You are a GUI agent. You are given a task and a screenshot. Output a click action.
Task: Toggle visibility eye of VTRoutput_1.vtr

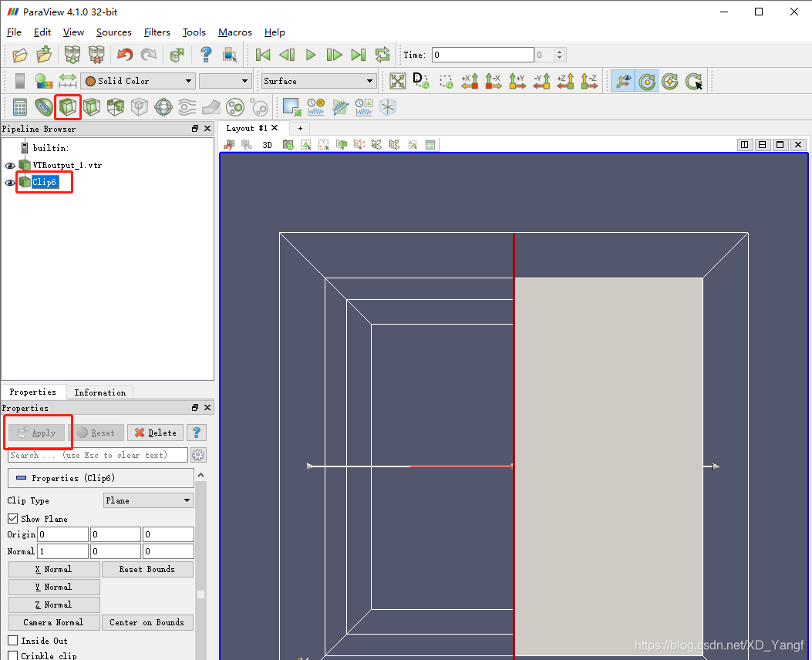pyautogui.click(x=10, y=166)
